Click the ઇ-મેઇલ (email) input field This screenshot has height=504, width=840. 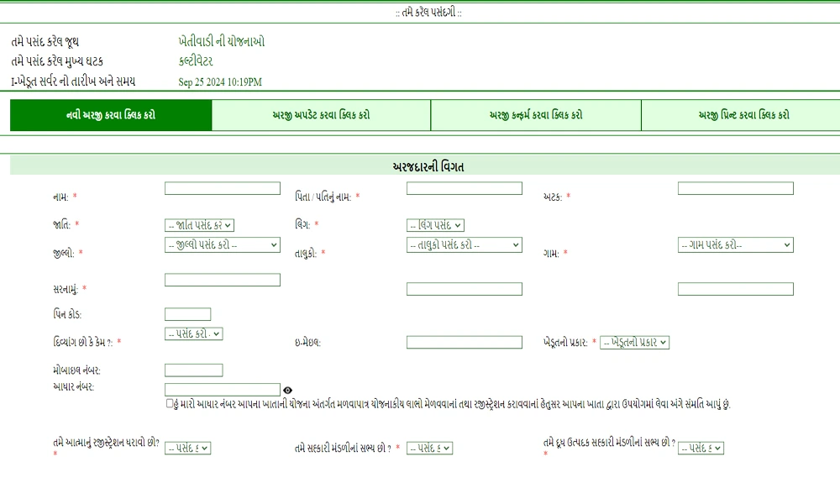point(464,342)
